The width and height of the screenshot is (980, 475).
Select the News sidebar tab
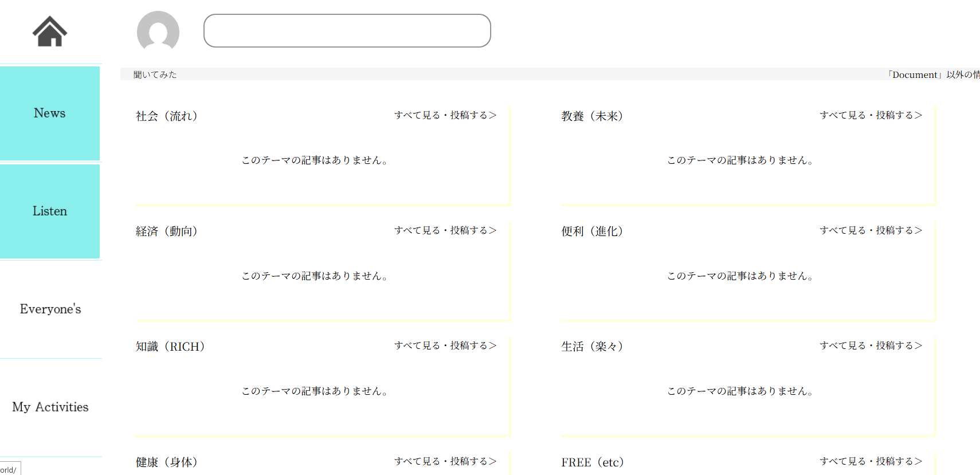point(50,113)
